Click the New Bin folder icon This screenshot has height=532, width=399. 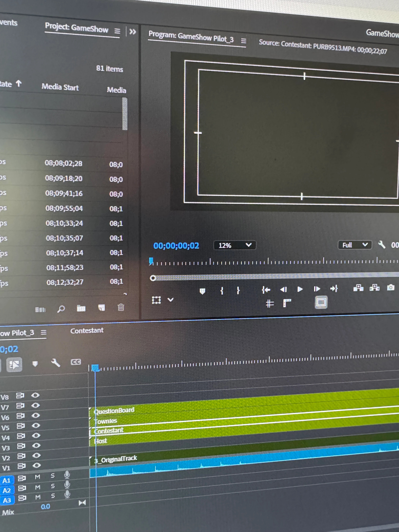[x=81, y=308]
